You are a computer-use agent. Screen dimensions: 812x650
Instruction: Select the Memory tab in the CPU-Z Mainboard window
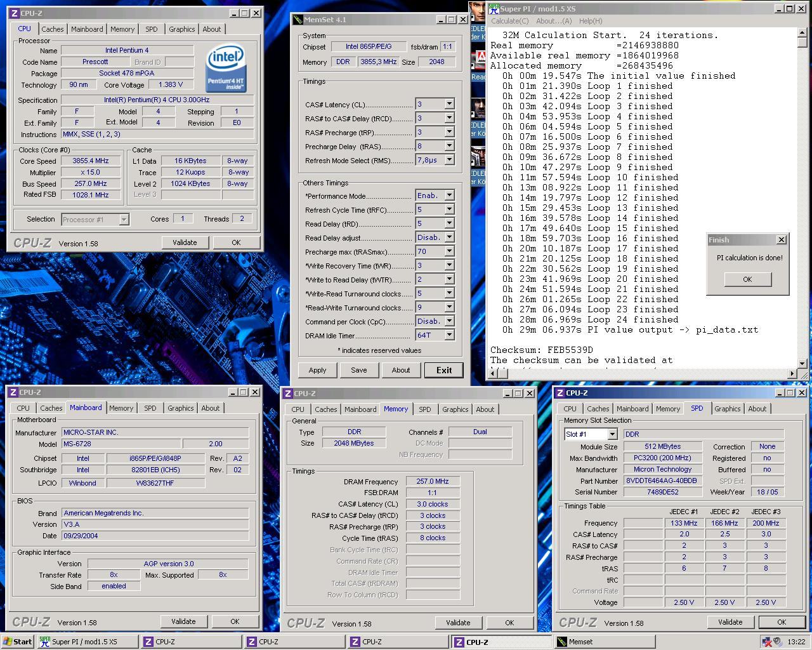click(x=121, y=408)
